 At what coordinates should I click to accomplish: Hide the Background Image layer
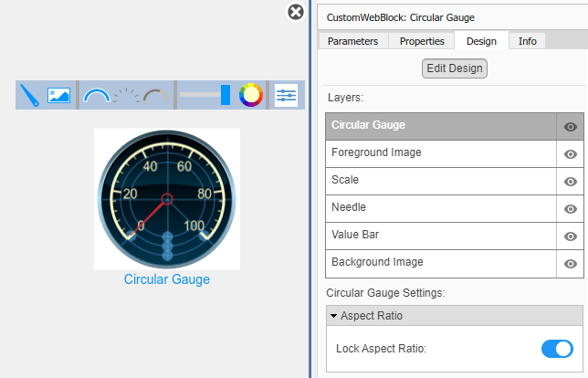coord(571,264)
